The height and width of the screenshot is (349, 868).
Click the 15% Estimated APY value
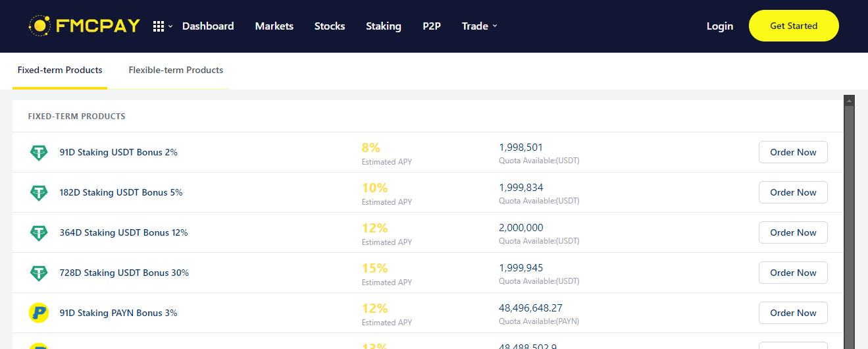pyautogui.click(x=374, y=268)
